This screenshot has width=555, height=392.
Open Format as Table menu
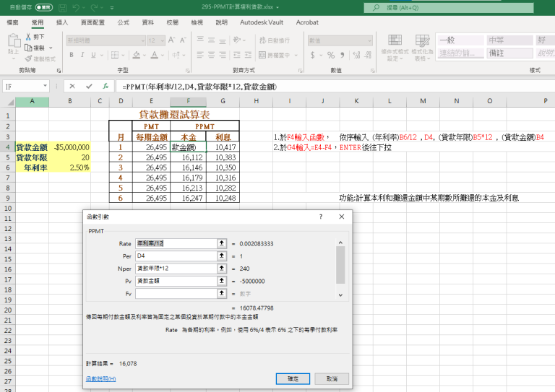point(422,48)
